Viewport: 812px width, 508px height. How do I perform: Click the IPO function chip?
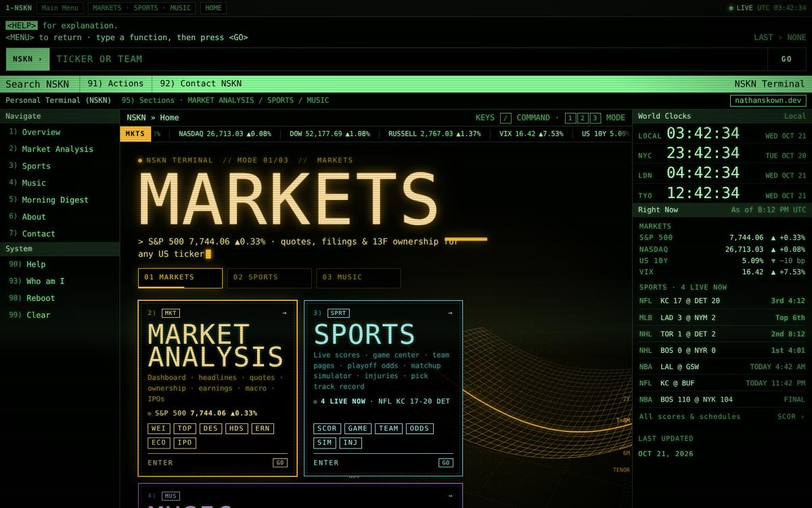tap(185, 443)
